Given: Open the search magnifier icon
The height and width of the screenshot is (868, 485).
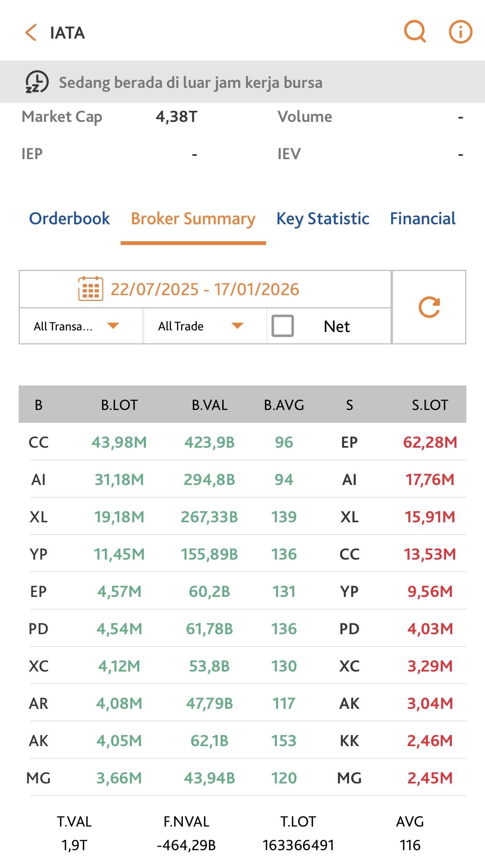Looking at the screenshot, I should coord(415,32).
